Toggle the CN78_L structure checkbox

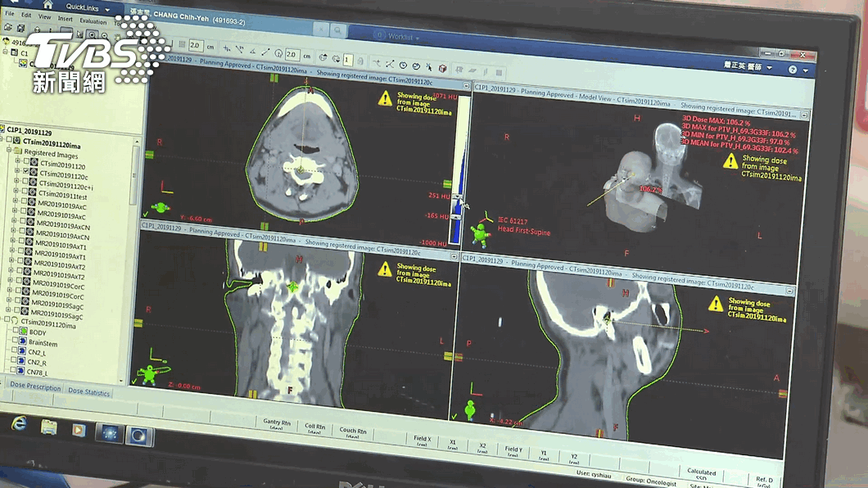point(13,370)
